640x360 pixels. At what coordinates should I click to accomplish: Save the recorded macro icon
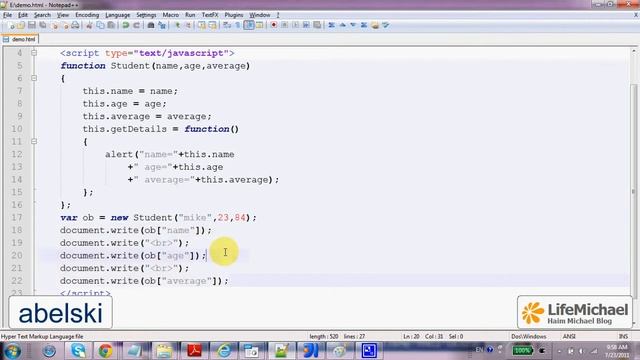click(317, 25)
